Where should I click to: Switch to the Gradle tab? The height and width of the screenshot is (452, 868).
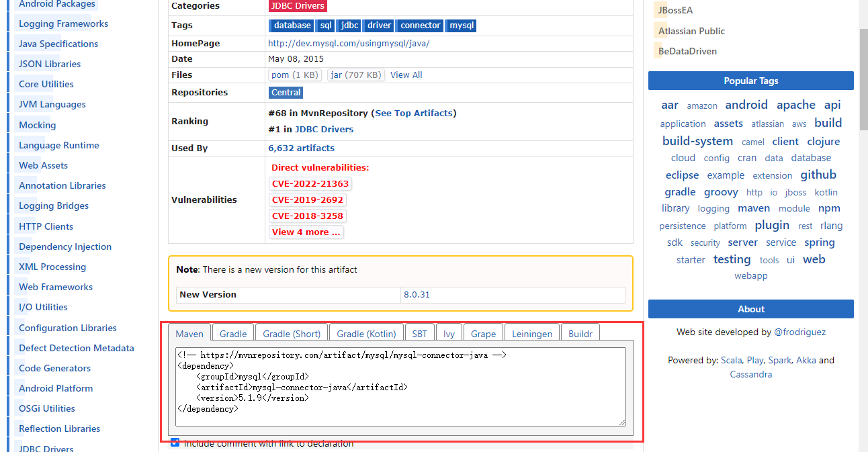[233, 333]
